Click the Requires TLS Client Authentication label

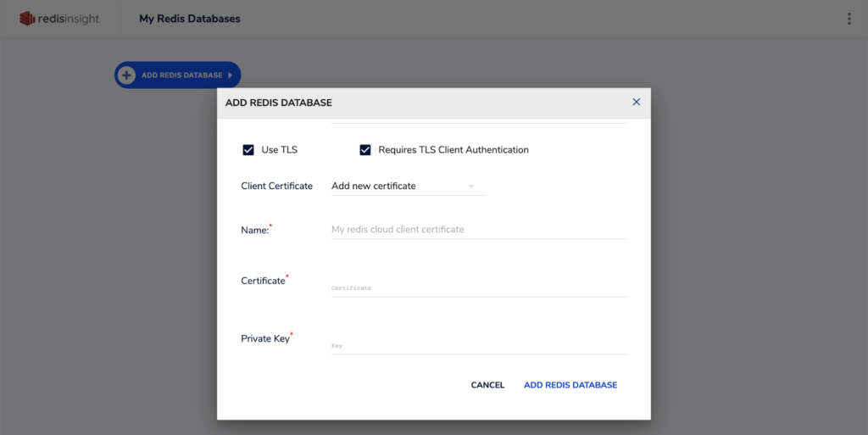[453, 150]
